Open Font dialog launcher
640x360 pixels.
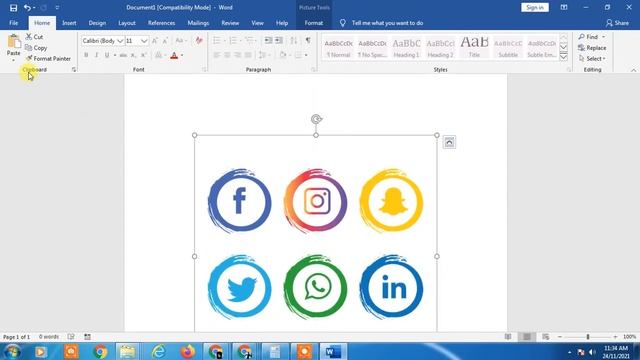(x=204, y=70)
